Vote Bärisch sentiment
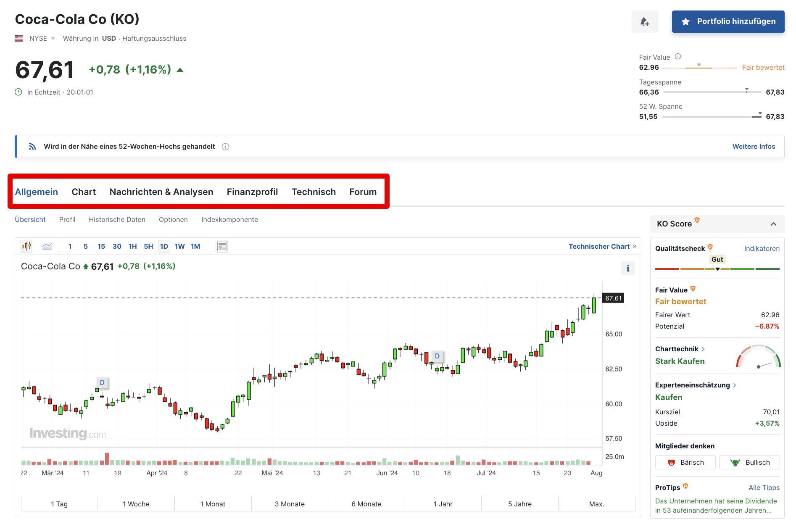 coord(685,462)
